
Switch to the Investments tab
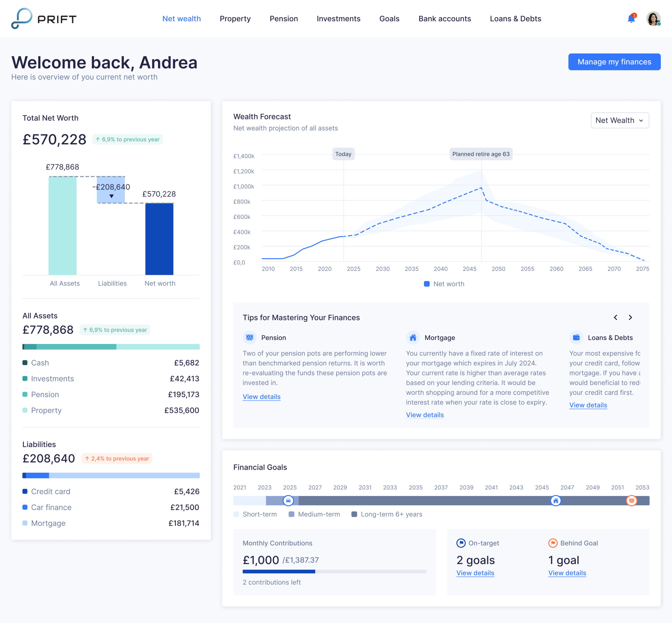click(338, 19)
